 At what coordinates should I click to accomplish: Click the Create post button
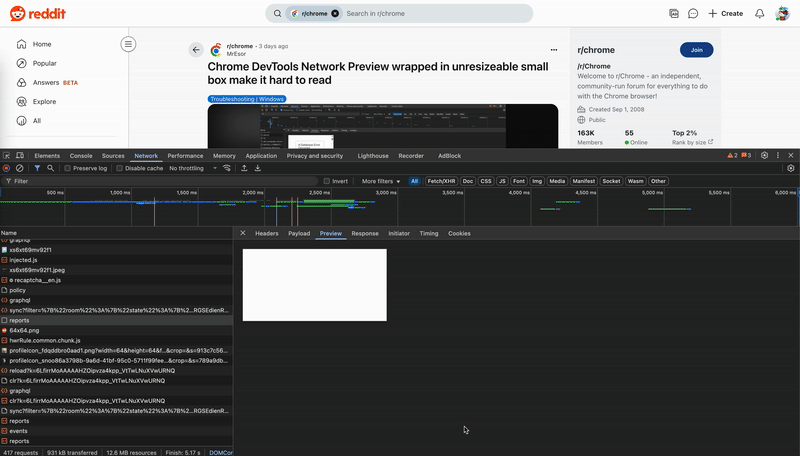pos(726,14)
